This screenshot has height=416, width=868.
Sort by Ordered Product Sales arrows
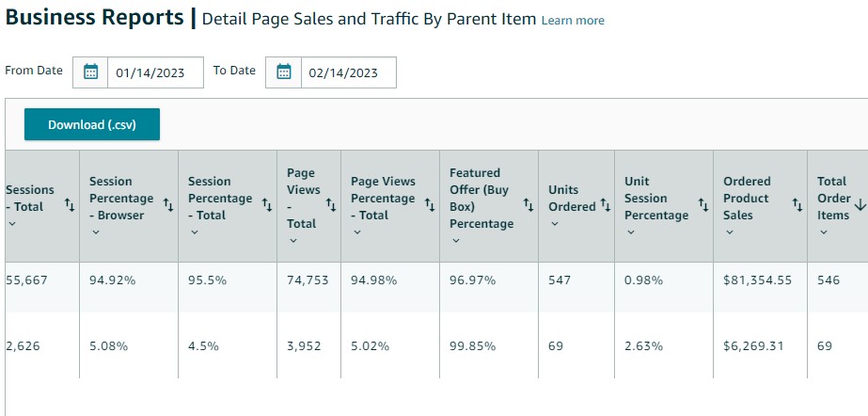pos(797,204)
